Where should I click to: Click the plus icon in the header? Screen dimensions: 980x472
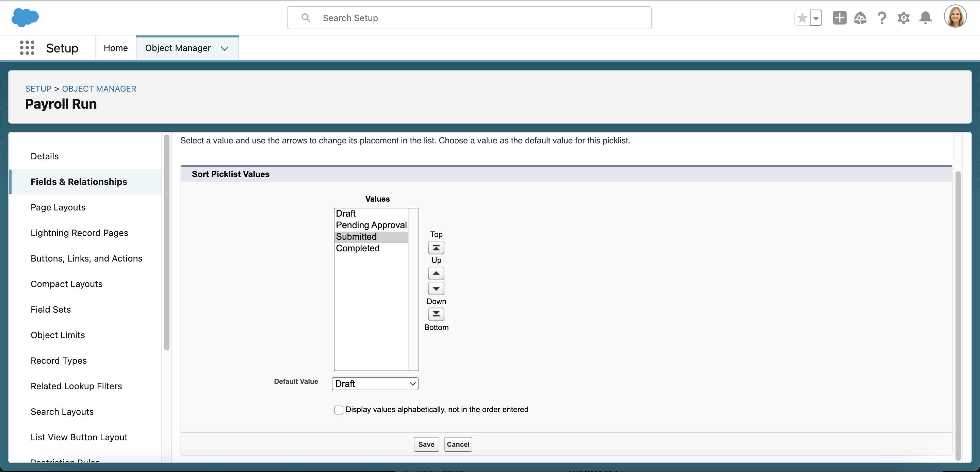[x=839, y=17]
